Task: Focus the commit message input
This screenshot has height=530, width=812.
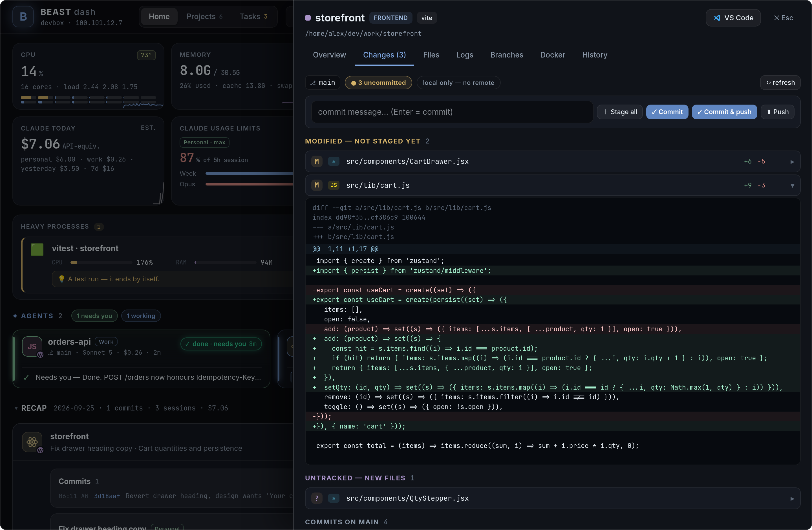Action: 452,112
